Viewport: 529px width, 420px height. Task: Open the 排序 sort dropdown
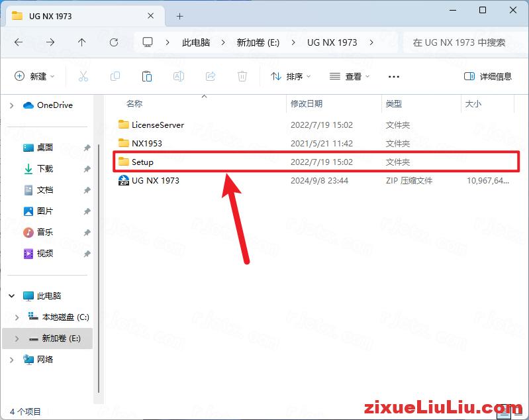(291, 77)
